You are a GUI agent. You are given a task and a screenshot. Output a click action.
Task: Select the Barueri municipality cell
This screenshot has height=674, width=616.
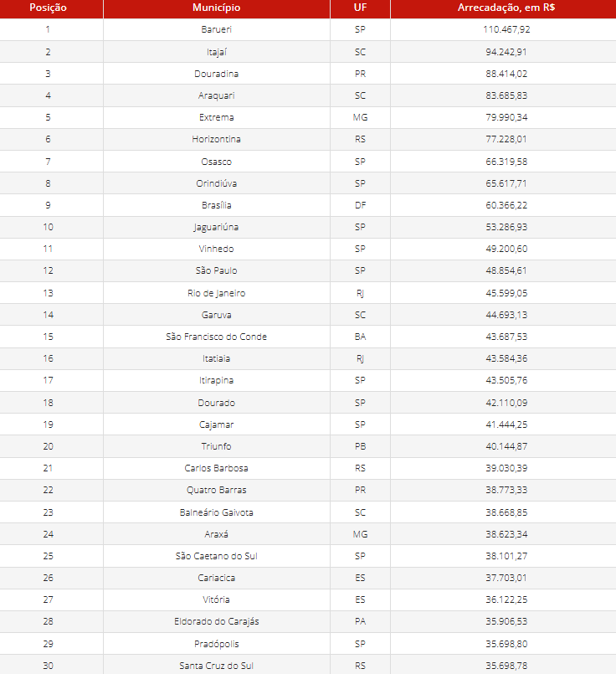(x=216, y=30)
